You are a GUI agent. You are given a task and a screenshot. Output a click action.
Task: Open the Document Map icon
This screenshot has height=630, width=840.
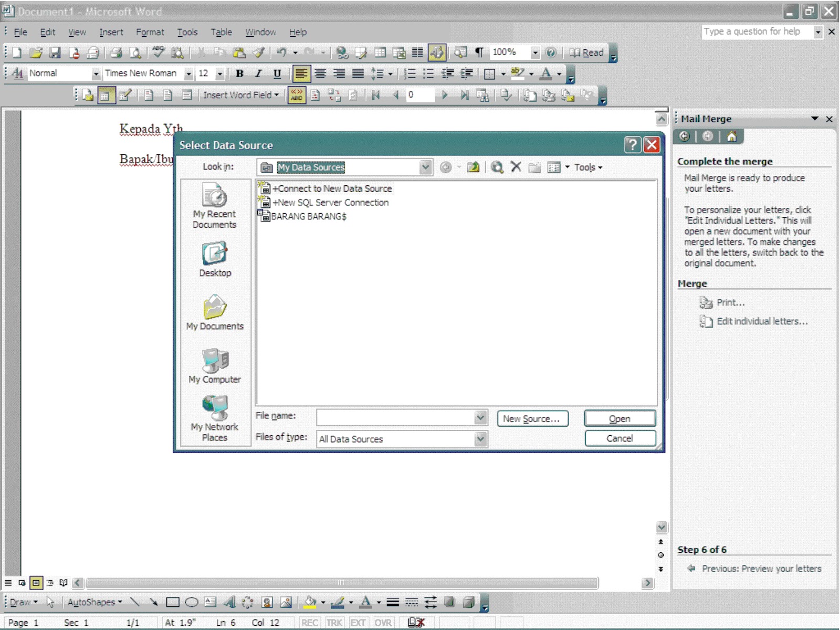[460, 52]
